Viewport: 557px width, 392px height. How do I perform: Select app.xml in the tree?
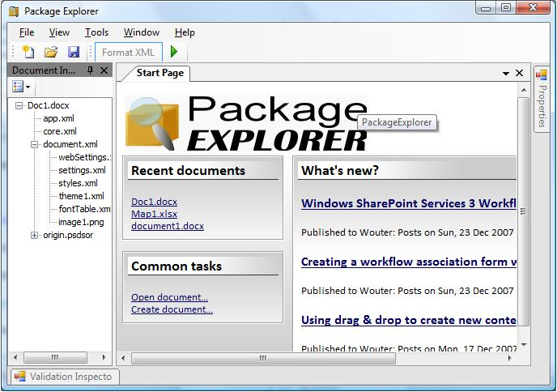tap(58, 118)
